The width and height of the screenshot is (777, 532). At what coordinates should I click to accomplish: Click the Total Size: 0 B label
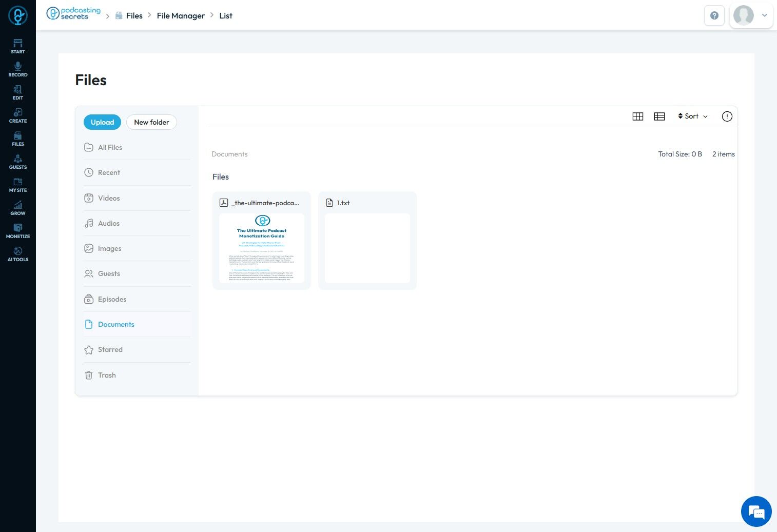(680, 154)
